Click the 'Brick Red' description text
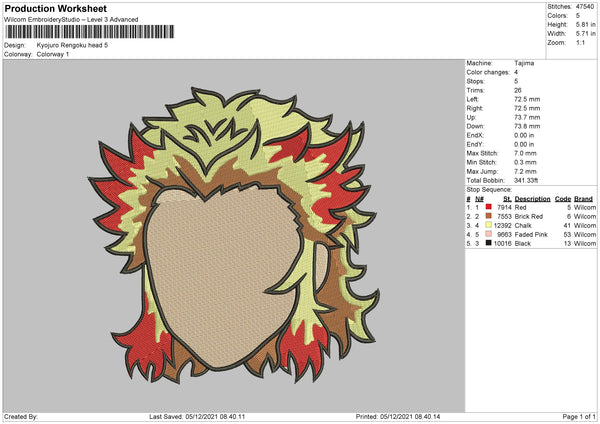 point(529,217)
